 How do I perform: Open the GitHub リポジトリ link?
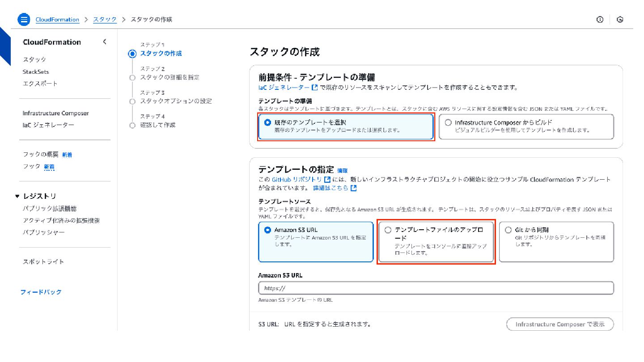point(297,179)
